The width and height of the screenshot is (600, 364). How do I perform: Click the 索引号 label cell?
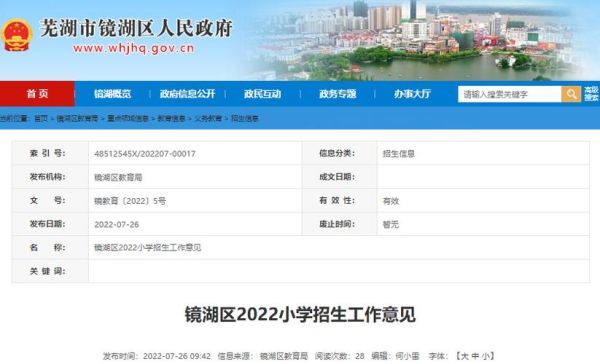point(51,153)
